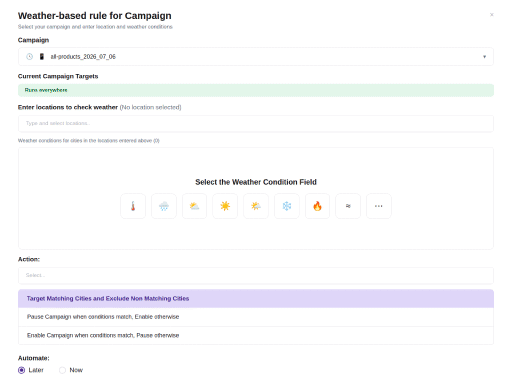
Task: Click campaign name all-products_2026_07_06
Action: (83, 57)
